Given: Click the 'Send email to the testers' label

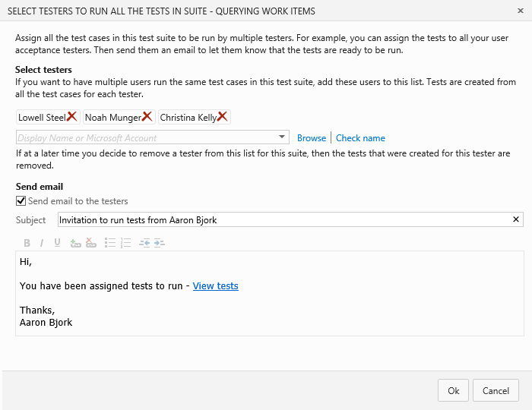Looking at the screenshot, I should [78, 201].
